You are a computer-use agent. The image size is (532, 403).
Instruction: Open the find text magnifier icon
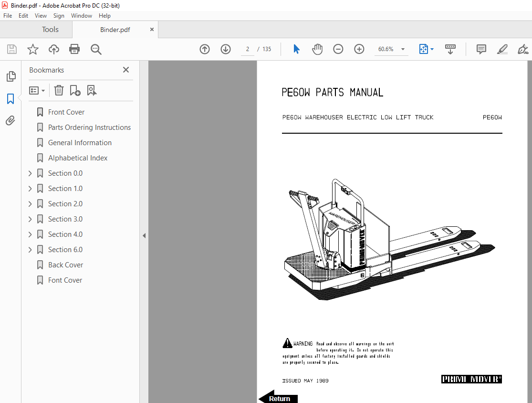point(96,49)
